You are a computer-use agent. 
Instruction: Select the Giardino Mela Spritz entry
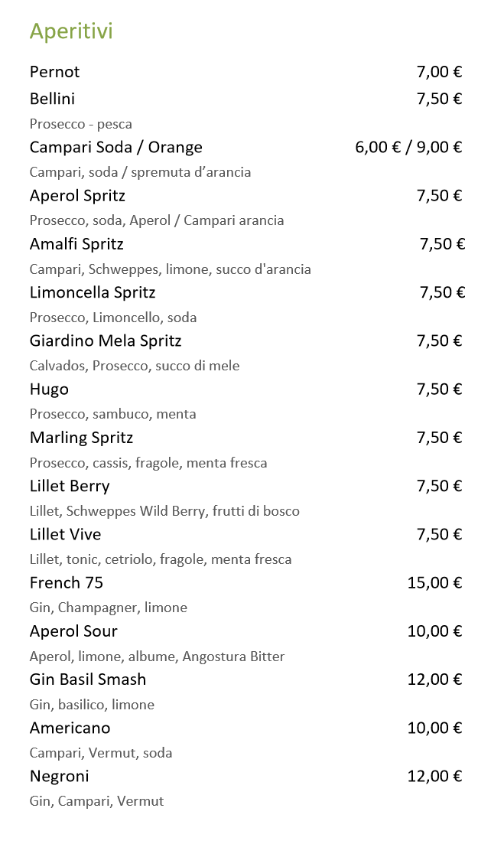106,341
